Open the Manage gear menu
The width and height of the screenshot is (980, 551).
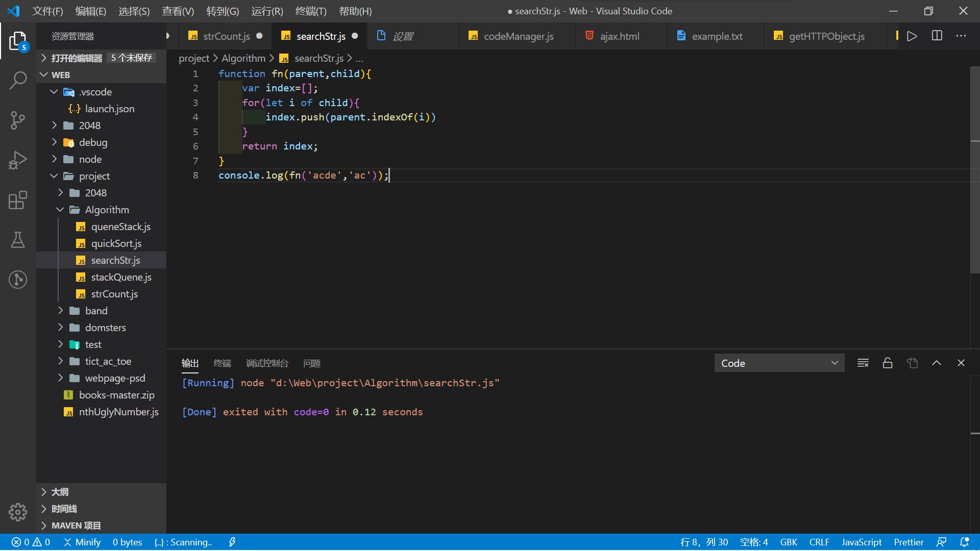18,512
